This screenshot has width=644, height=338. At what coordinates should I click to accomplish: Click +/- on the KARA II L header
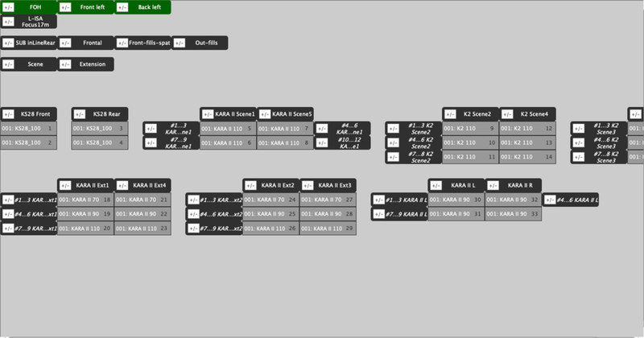tap(436, 186)
